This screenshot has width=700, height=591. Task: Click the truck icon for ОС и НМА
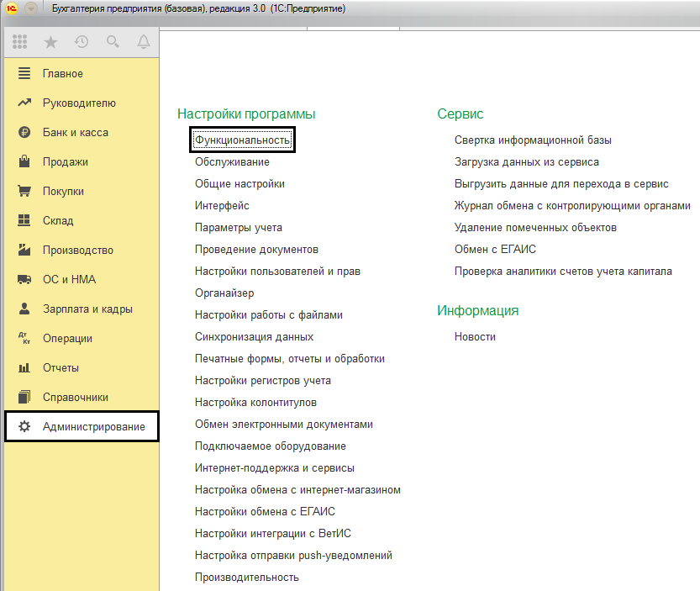pos(24,280)
